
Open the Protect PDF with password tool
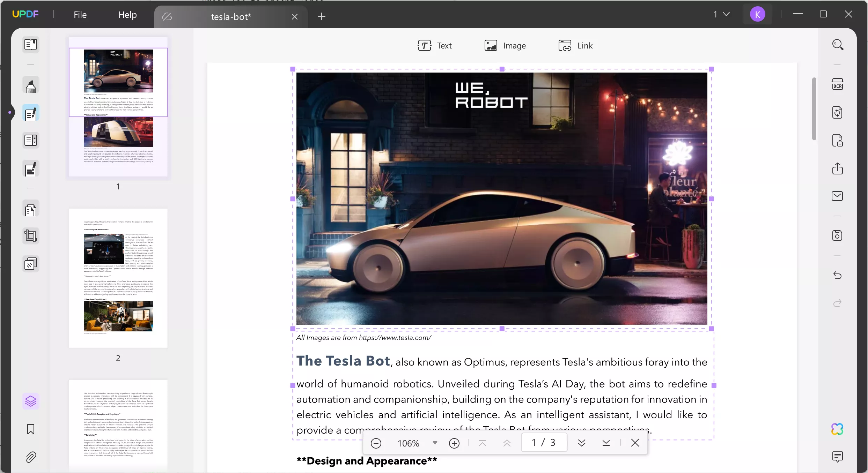[x=837, y=140]
